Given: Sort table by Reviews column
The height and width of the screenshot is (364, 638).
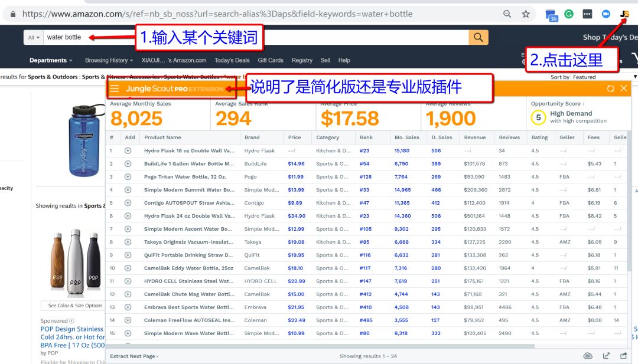Looking at the screenshot, I should (x=509, y=137).
